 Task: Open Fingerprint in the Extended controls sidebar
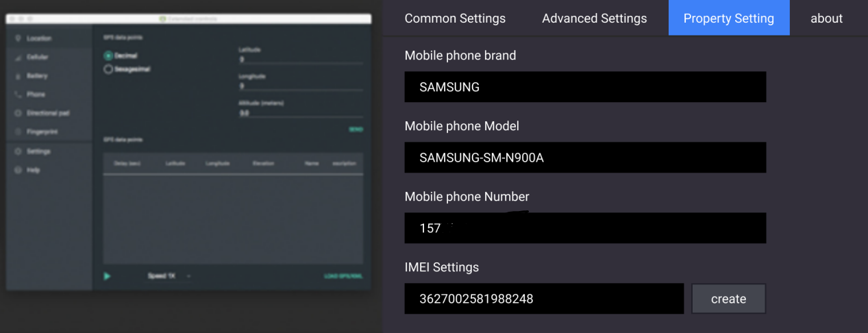48,132
